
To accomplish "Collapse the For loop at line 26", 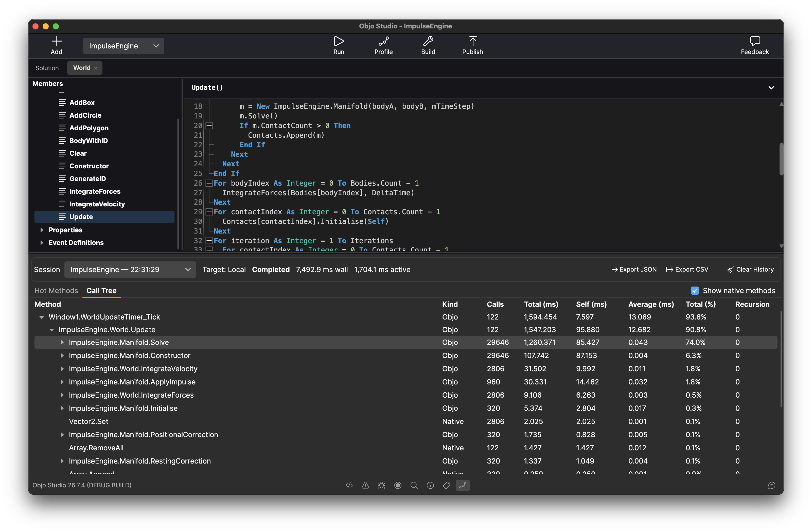I will pyautogui.click(x=209, y=183).
